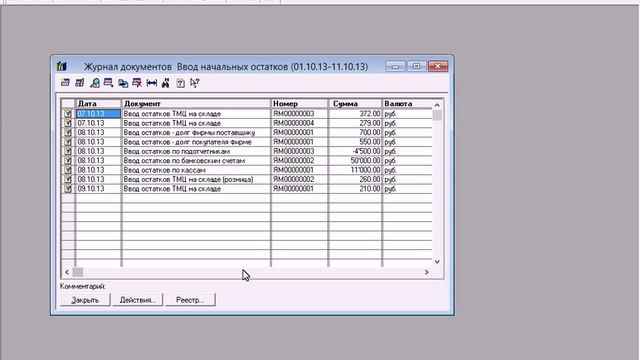
Task: Select row 'Ввод остатков по подотчетникам'
Action: [x=248, y=151]
